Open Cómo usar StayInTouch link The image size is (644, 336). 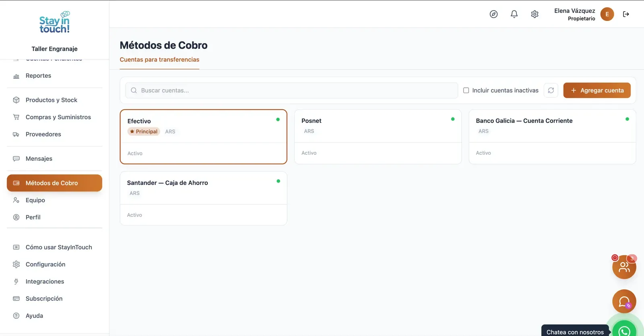(x=54, y=247)
